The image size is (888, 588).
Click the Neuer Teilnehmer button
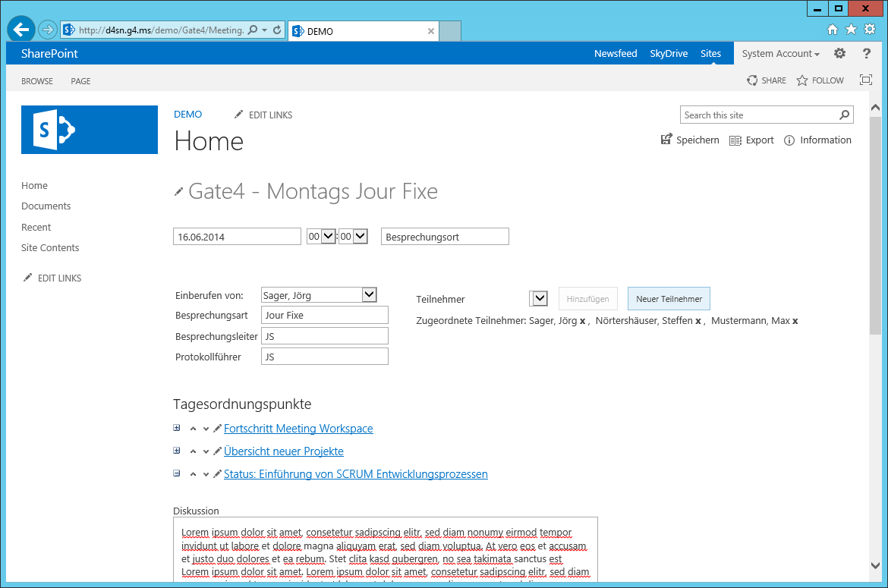pos(669,299)
